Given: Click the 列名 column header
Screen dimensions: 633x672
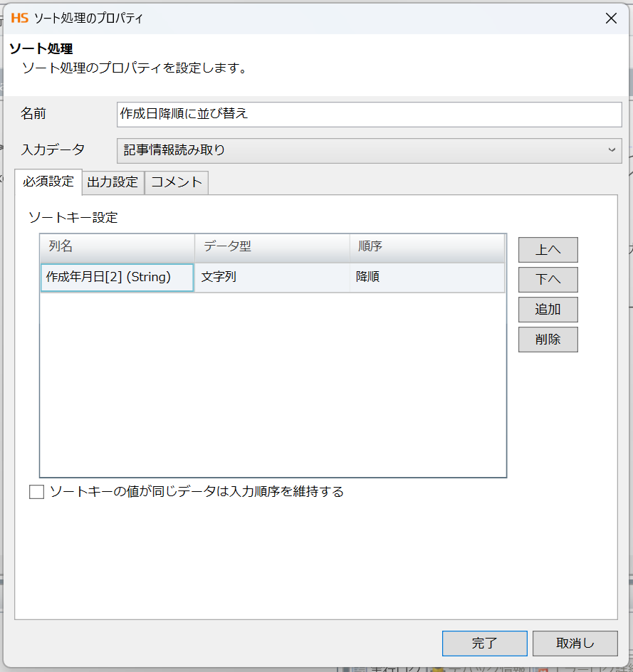Looking at the screenshot, I should (116, 248).
